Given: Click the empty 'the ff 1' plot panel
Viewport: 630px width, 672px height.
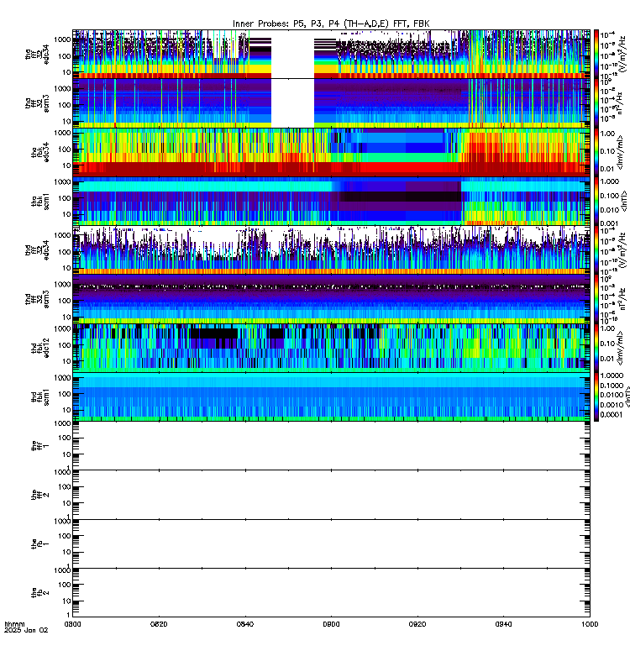Looking at the screenshot, I should click(x=331, y=446).
